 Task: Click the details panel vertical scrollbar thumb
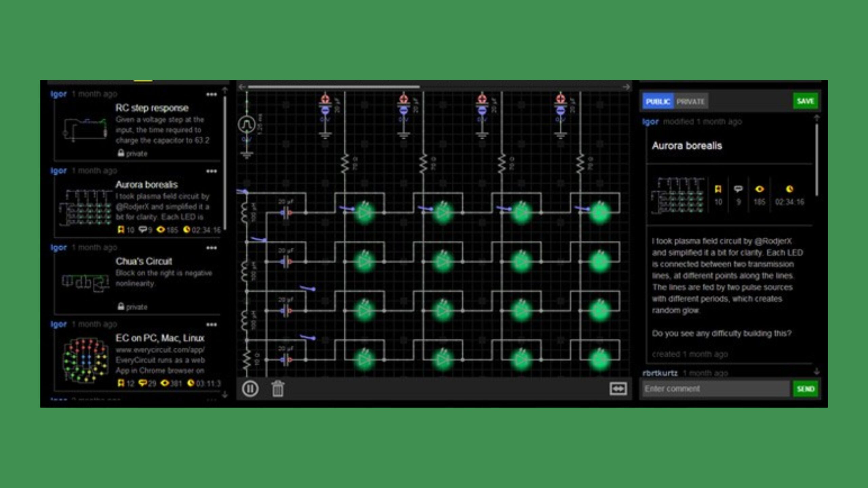pos(817,160)
